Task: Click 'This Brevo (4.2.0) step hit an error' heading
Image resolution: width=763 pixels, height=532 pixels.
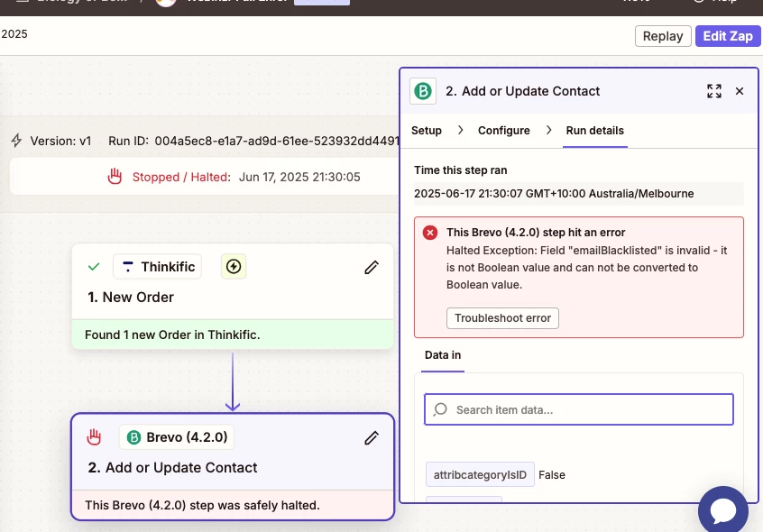Action: [x=536, y=233]
